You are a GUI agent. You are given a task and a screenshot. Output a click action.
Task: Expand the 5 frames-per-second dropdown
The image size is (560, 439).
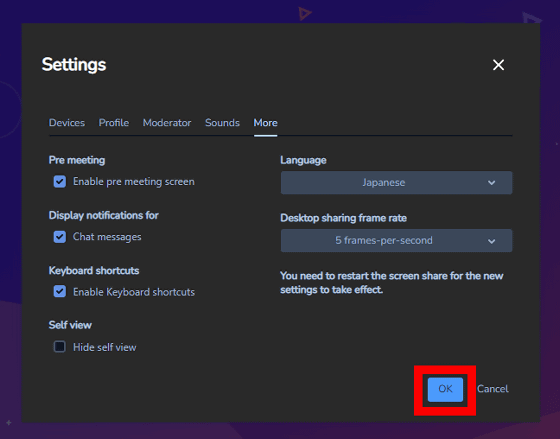[396, 240]
